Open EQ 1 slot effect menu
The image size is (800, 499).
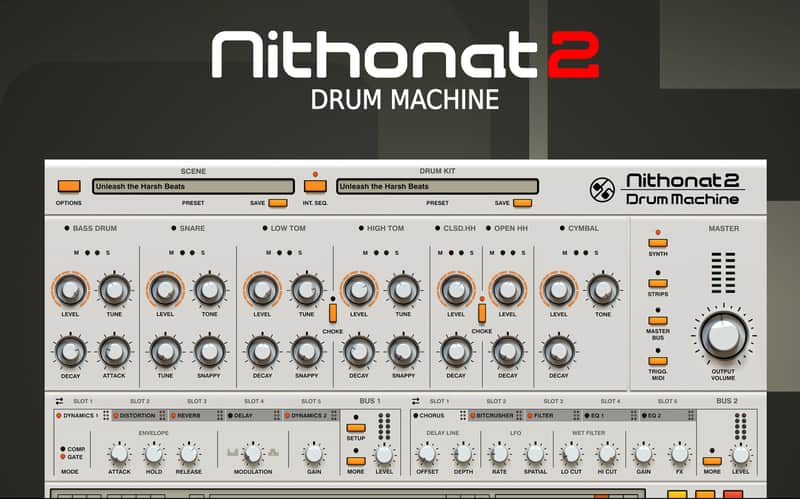click(634, 416)
